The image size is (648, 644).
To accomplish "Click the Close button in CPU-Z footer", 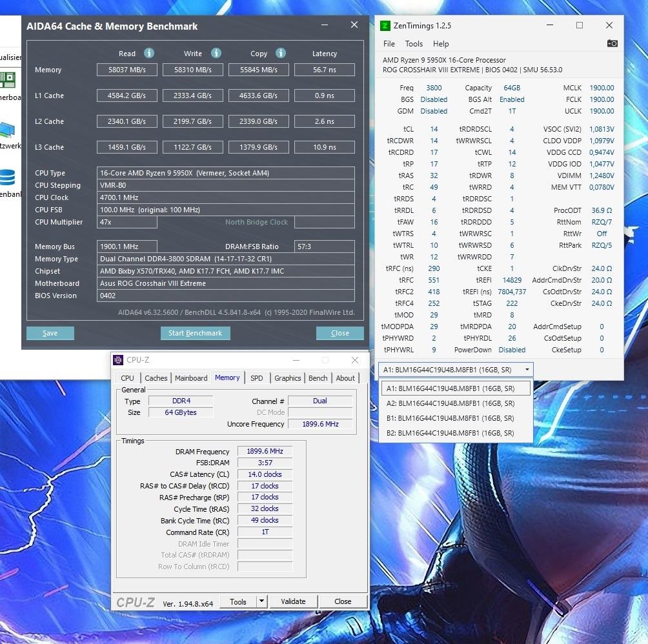I will 343,601.
